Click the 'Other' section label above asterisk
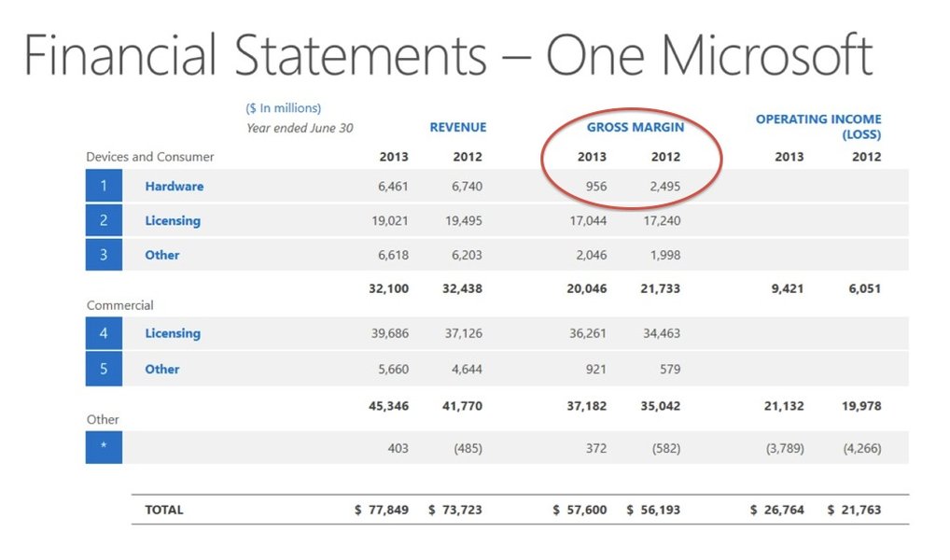 [103, 419]
